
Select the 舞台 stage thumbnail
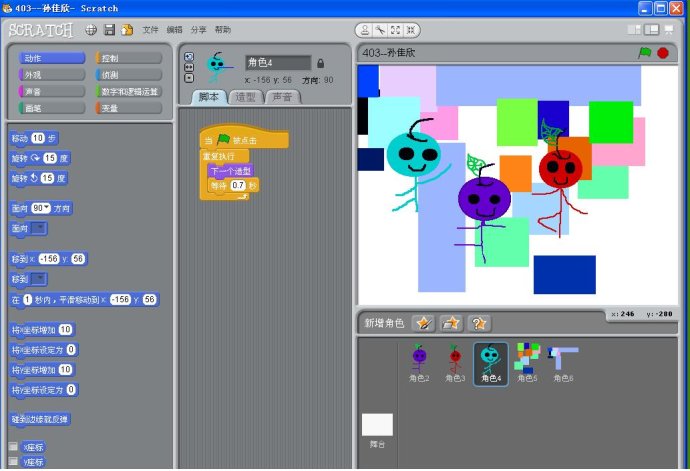pos(377,428)
